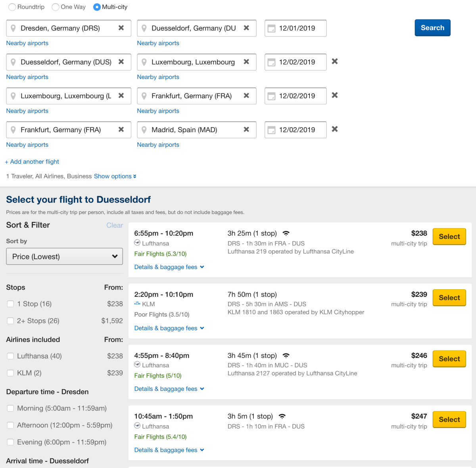
Task: Select the $246 Lufthansa flight via MUC
Action: [449, 359]
